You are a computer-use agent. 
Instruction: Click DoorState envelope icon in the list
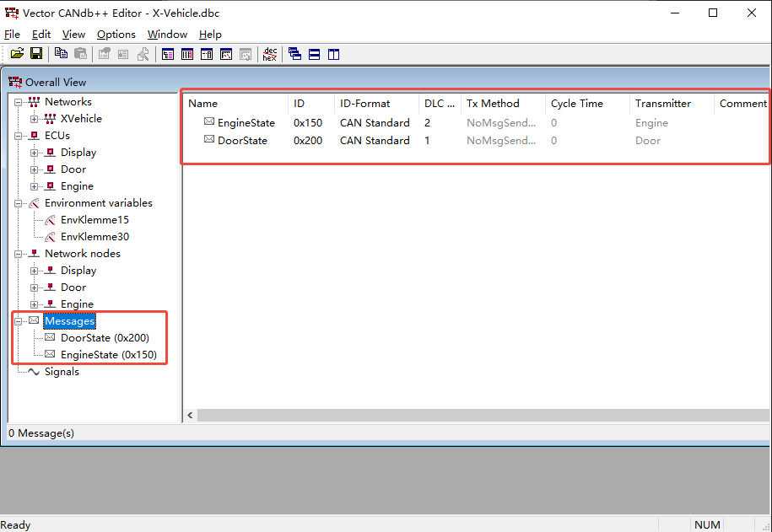point(209,139)
